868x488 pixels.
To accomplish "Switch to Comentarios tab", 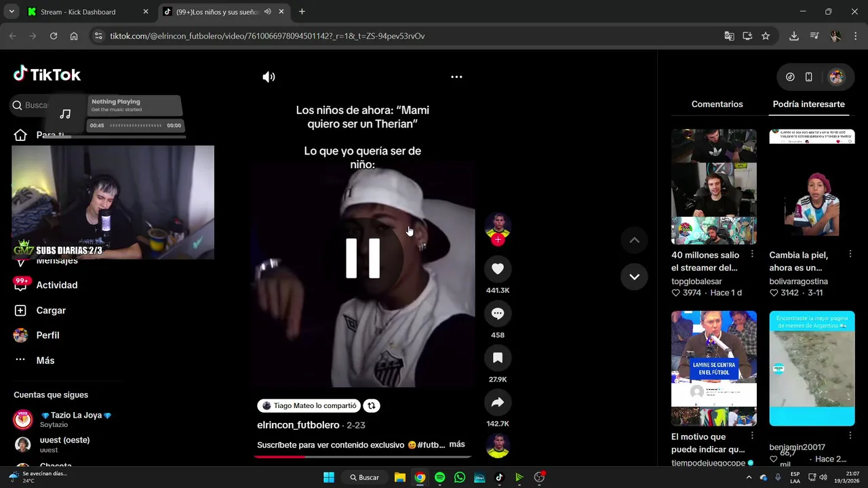I will (x=717, y=104).
